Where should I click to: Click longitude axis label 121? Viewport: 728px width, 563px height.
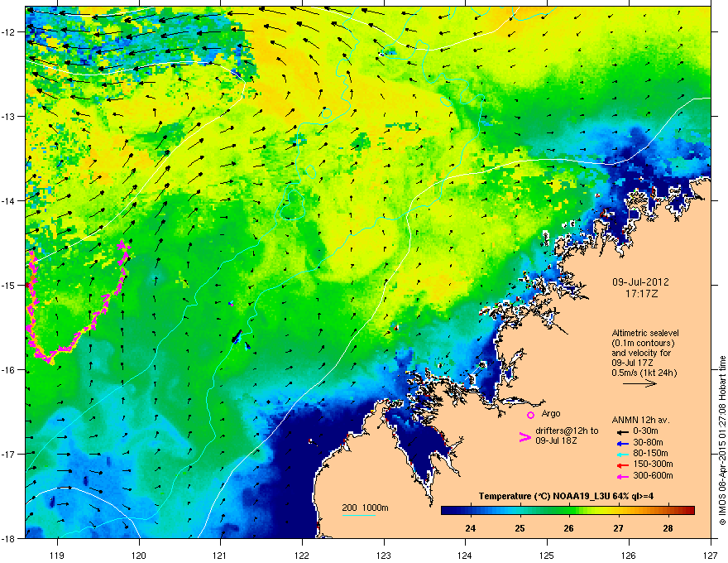click(x=220, y=555)
